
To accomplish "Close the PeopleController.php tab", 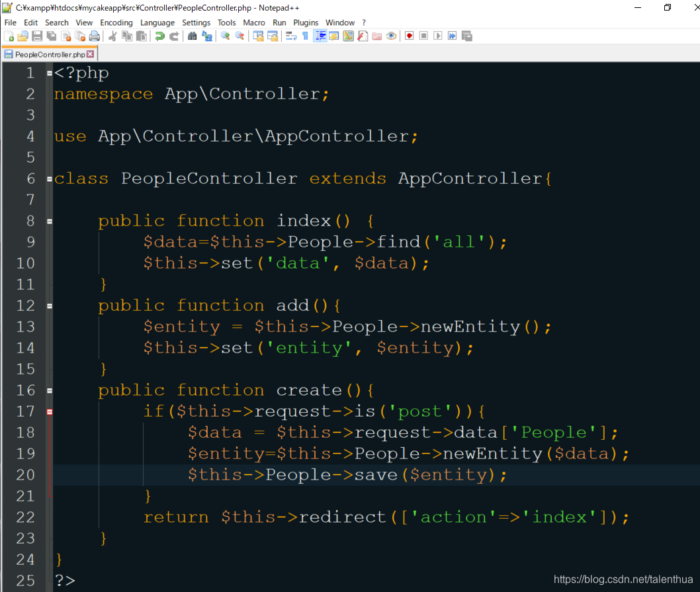I will click(91, 54).
